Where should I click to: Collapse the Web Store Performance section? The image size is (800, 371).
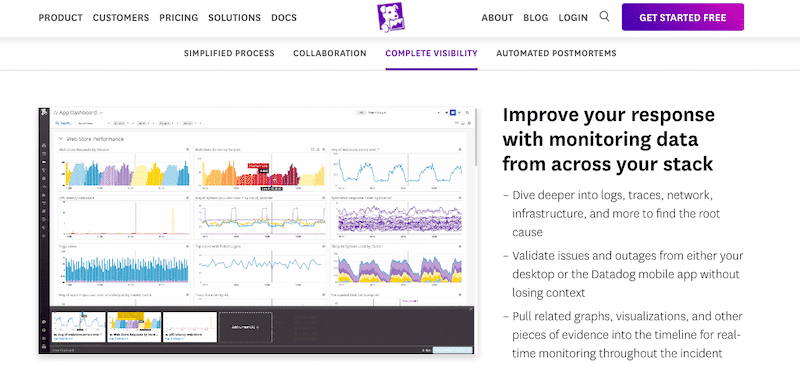pos(61,139)
